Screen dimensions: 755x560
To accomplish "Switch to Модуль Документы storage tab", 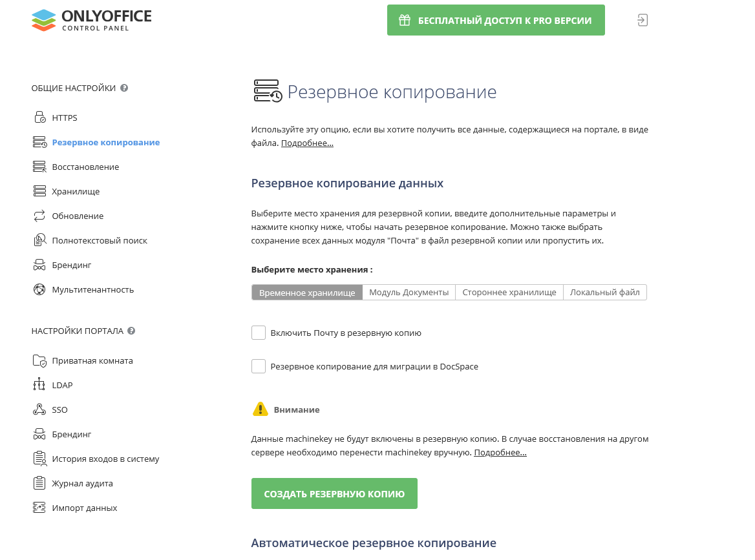I will pos(409,293).
